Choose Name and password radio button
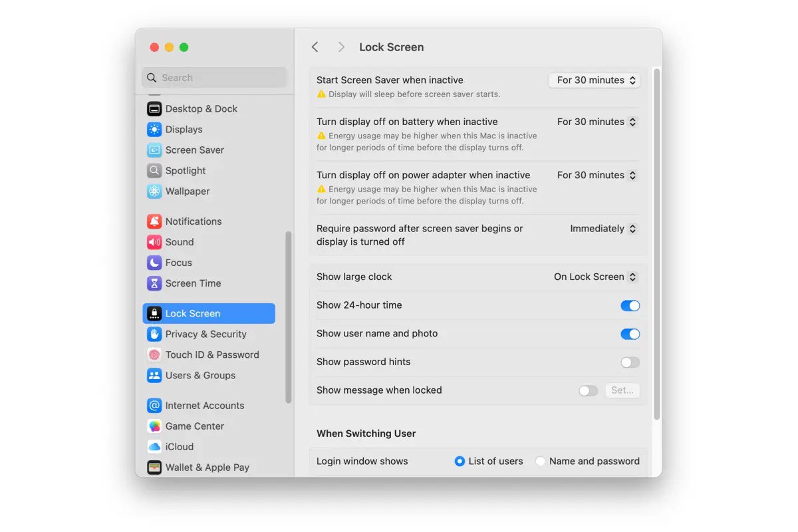This screenshot has height=532, width=798. click(541, 462)
